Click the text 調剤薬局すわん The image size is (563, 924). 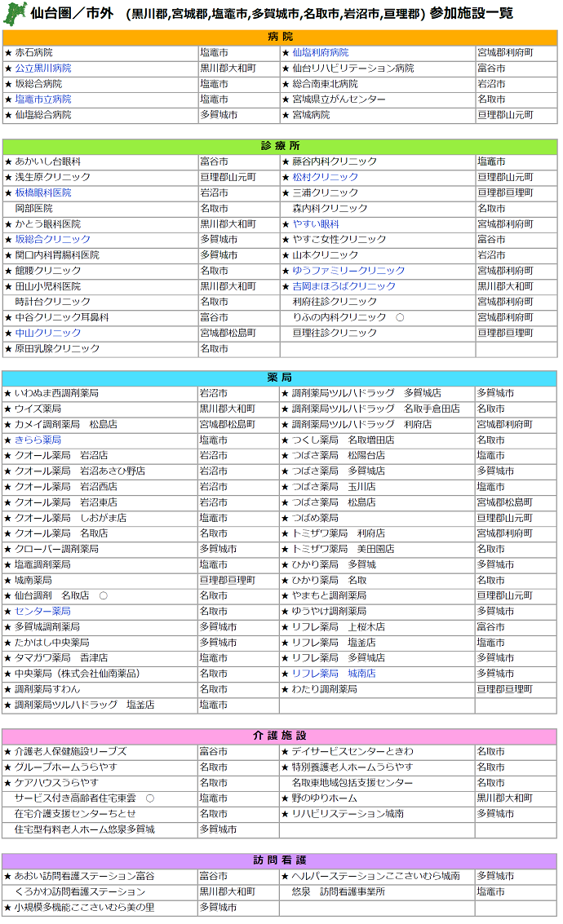[x=47, y=689]
